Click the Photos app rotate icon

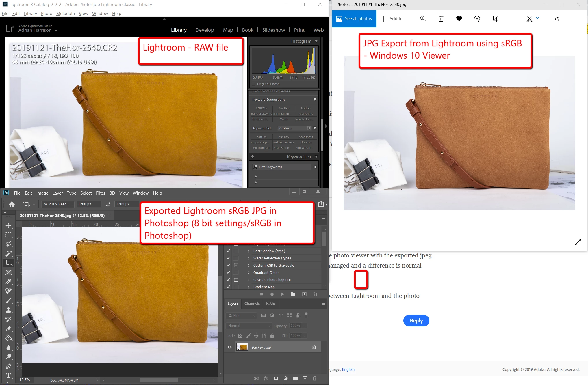coord(477,19)
